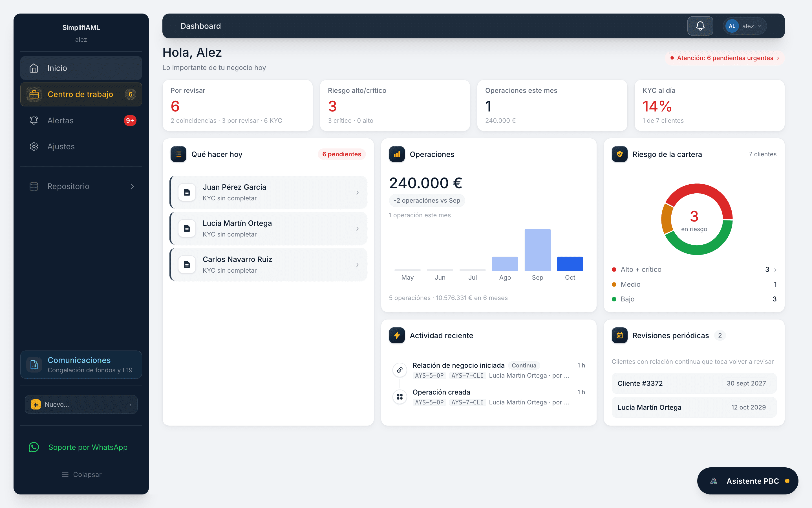This screenshot has width=812, height=508.
Task: Click the lightning icon of Actividad reciente
Action: 397,335
